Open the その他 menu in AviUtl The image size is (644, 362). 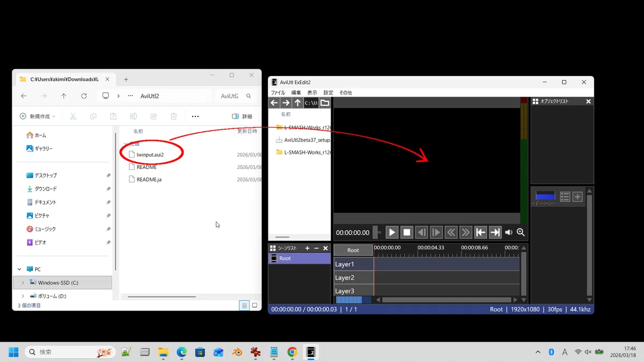pos(346,93)
